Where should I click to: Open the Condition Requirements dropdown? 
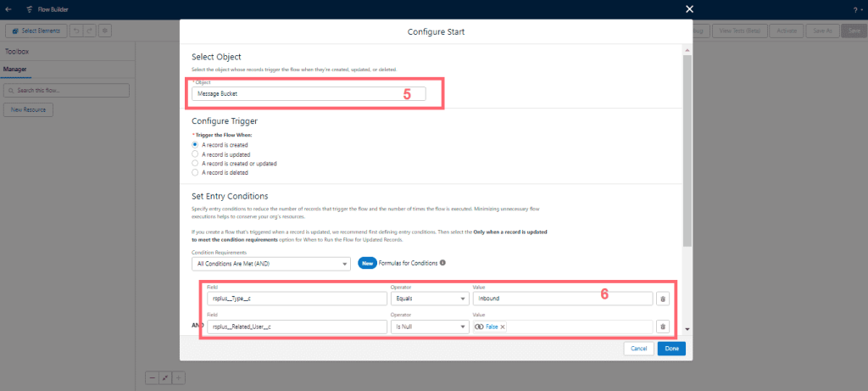pos(271,264)
